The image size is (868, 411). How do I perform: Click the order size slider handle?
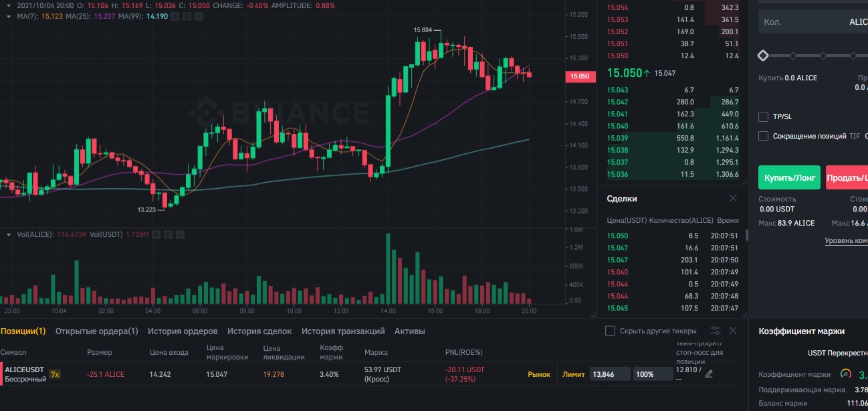763,56
